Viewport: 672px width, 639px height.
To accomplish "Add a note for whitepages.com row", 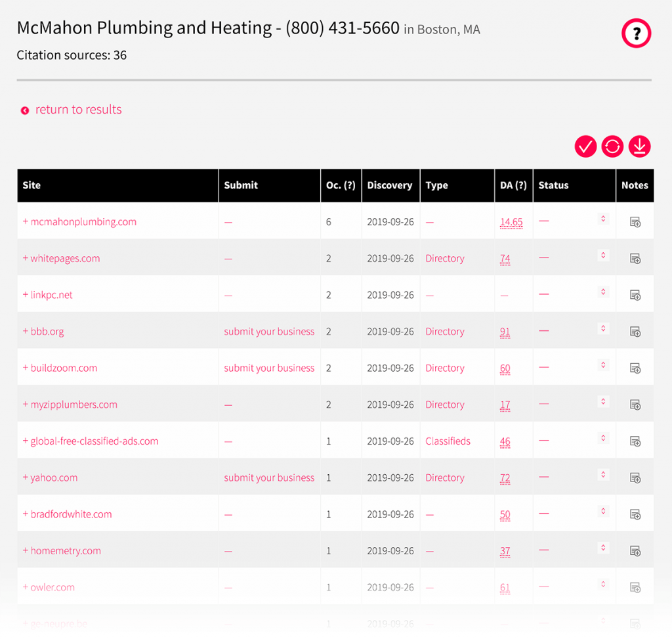I will [635, 259].
